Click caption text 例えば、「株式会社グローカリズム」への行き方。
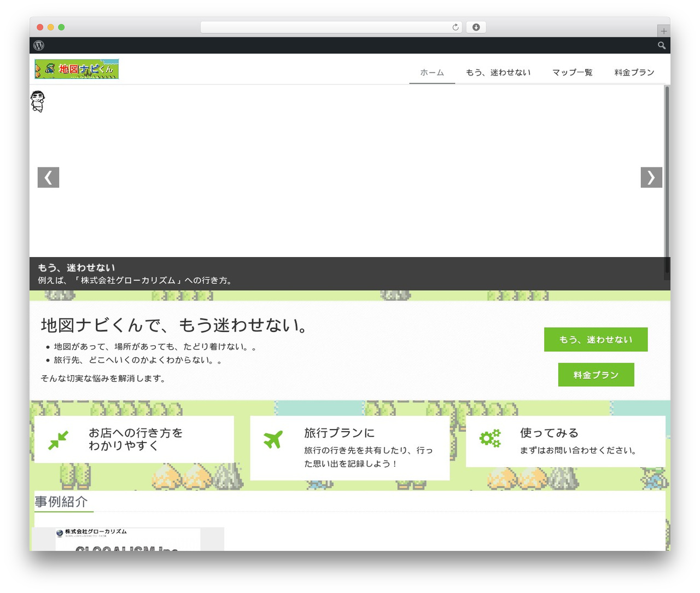700x593 pixels. click(136, 280)
